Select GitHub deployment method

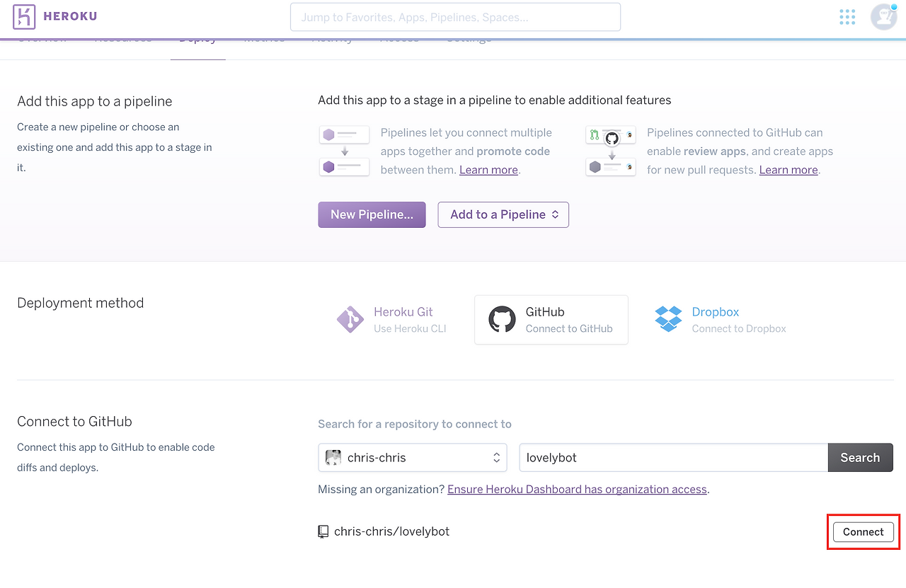point(551,320)
